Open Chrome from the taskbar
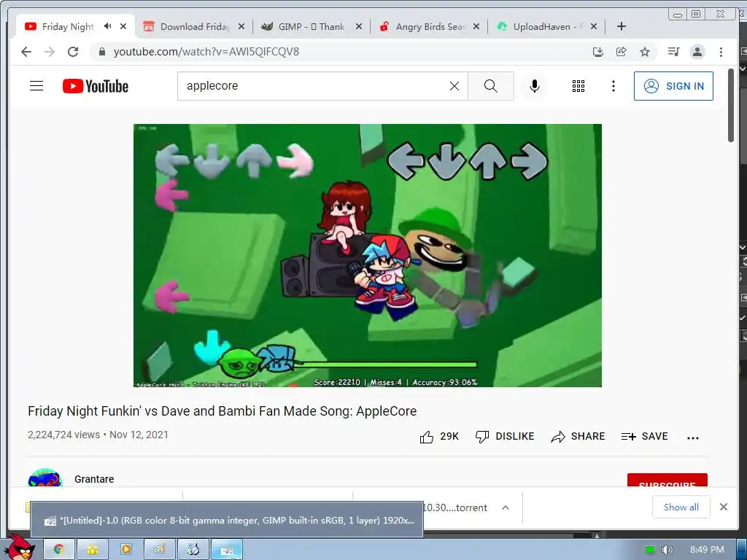Screen dimensions: 747x560 click(59, 550)
